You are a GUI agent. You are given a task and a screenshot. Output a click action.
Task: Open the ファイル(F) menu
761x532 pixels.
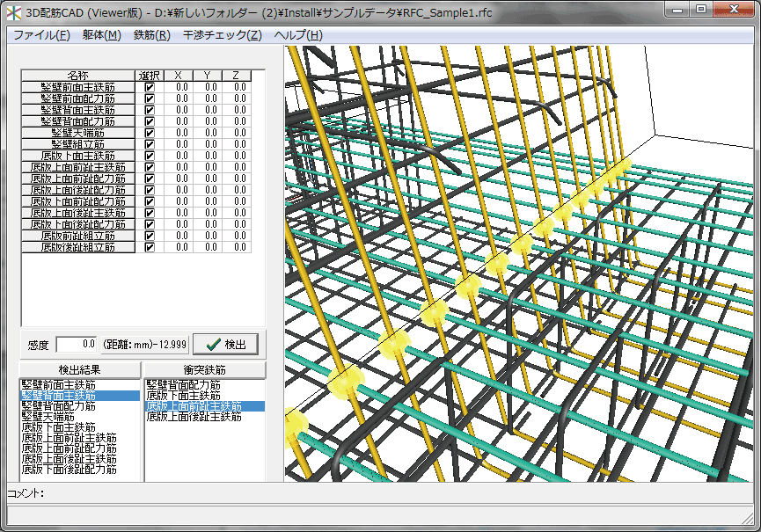[41, 35]
